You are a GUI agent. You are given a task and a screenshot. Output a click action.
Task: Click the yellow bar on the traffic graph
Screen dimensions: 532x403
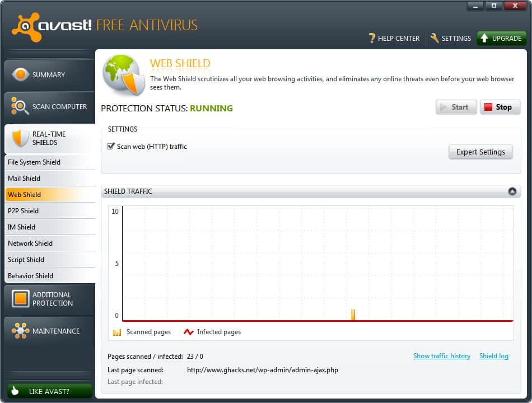353,314
